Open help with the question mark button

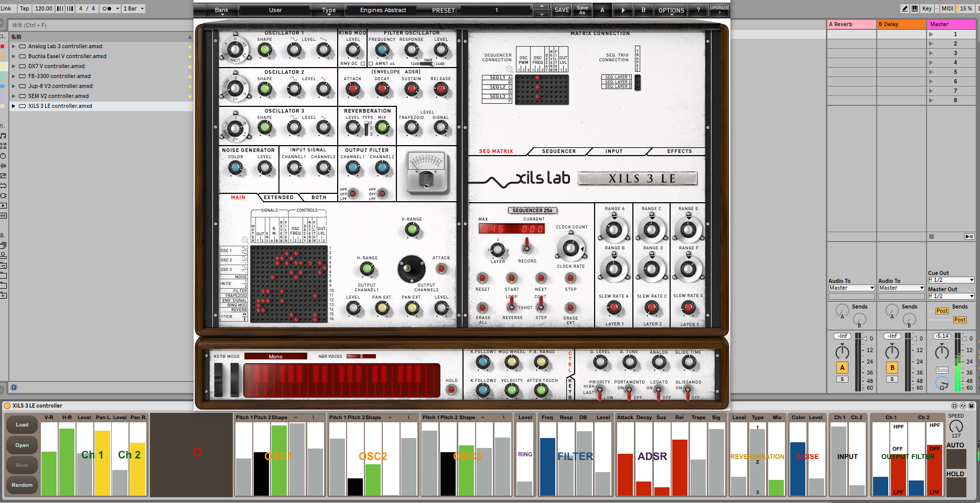pos(698,10)
